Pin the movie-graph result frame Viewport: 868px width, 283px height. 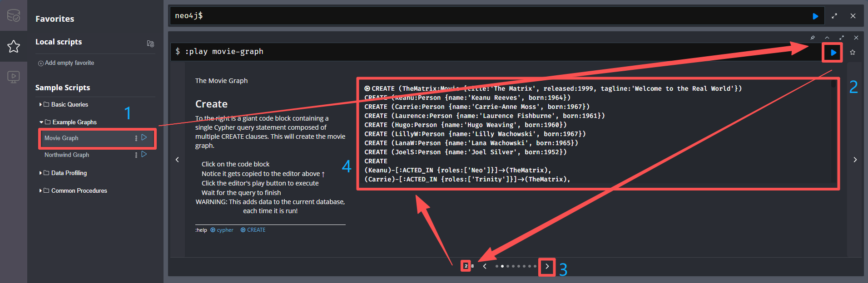tap(813, 38)
